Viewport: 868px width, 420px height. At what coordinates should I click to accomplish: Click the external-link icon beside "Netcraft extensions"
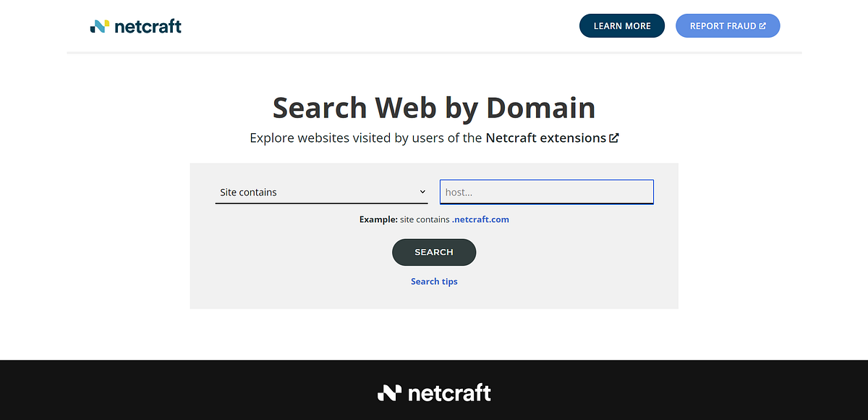point(614,138)
